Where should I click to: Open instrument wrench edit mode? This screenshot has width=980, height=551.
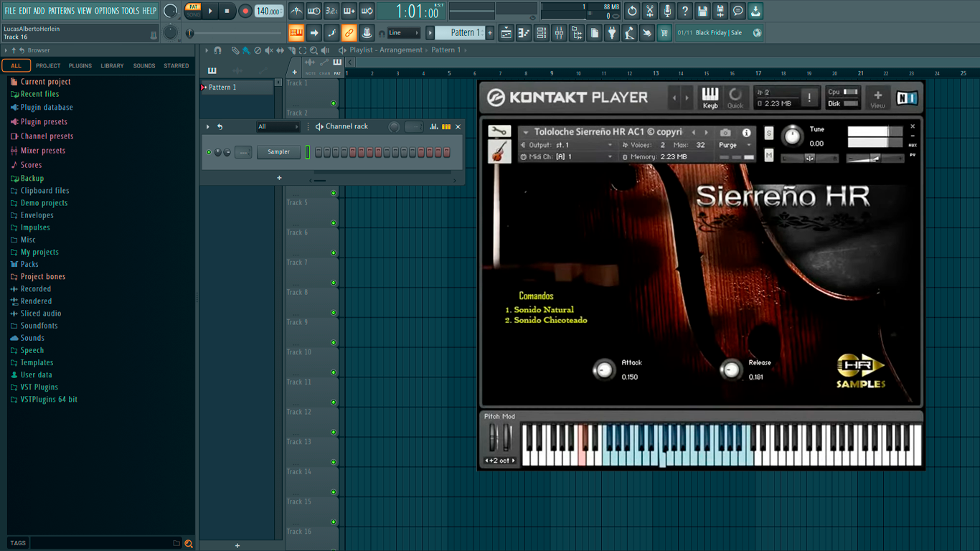tap(499, 131)
